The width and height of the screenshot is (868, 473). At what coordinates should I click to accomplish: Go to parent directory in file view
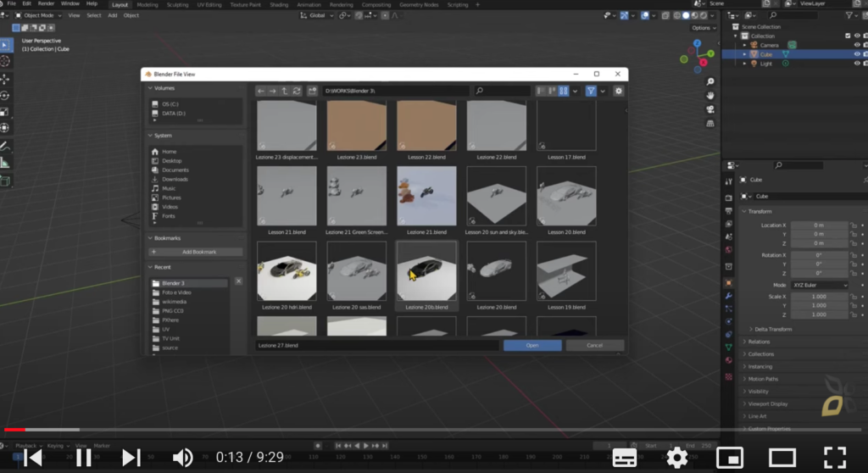pyautogui.click(x=285, y=91)
